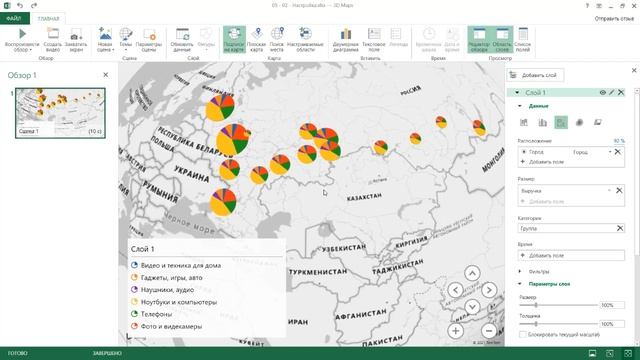The height and width of the screenshot is (360, 640).
Task: Choose the heat map chart type
Action: 579,122
